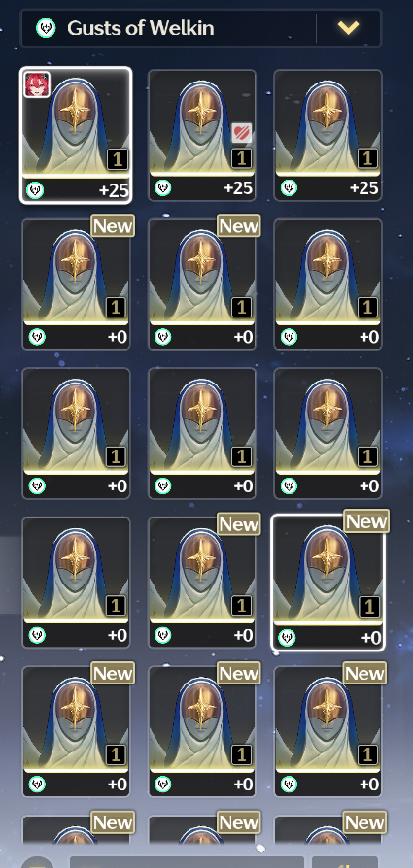The width and height of the screenshot is (413, 868).
Task: Click cost 1 badge on third +25 echo
Action: [367, 159]
